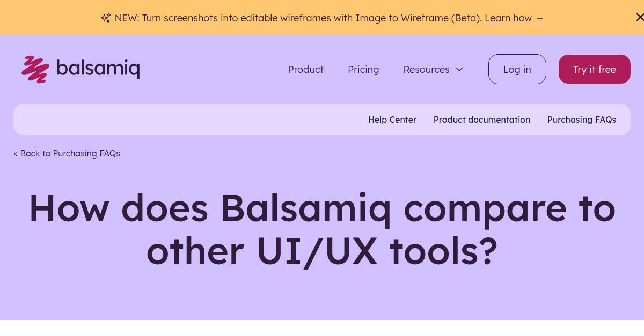Switch to the Help Center tab
Image resolution: width=644 pixels, height=336 pixels.
(x=392, y=120)
